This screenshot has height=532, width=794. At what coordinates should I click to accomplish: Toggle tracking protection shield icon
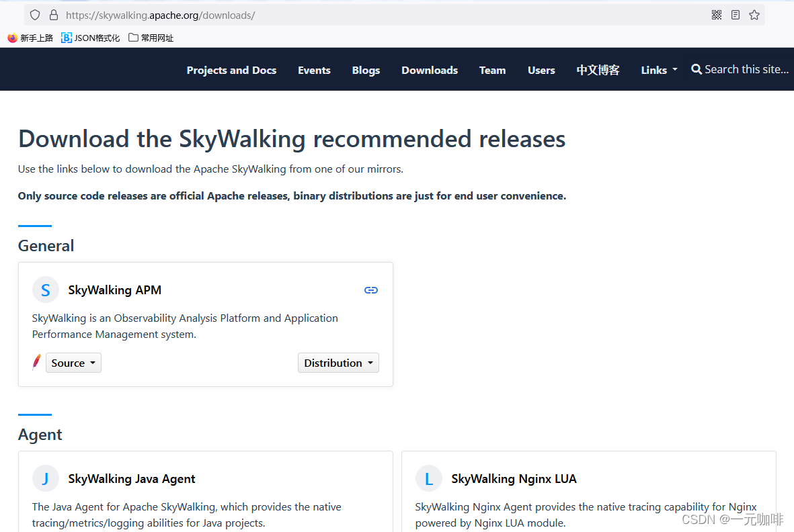34,14
